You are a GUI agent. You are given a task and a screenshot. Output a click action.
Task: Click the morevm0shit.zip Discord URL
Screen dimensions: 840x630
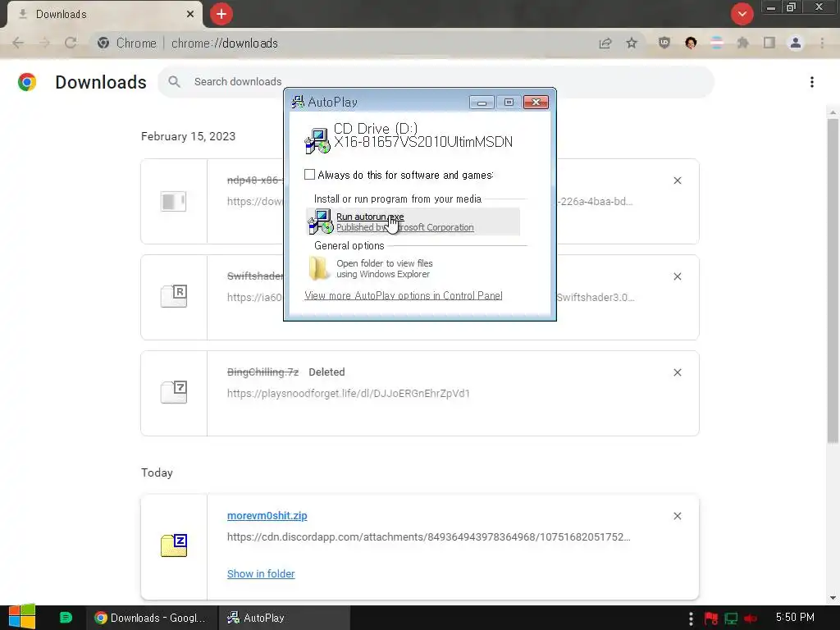pyautogui.click(x=428, y=536)
